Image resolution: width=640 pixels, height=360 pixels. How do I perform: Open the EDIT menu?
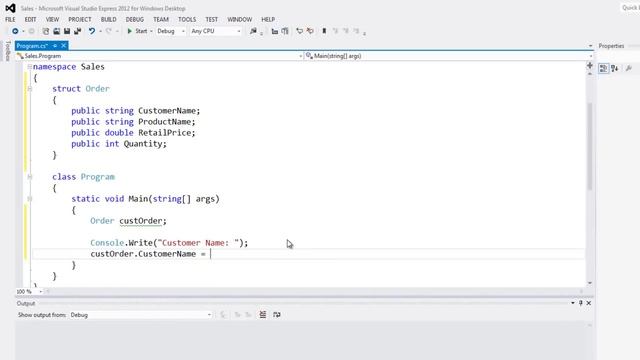tap(30, 20)
